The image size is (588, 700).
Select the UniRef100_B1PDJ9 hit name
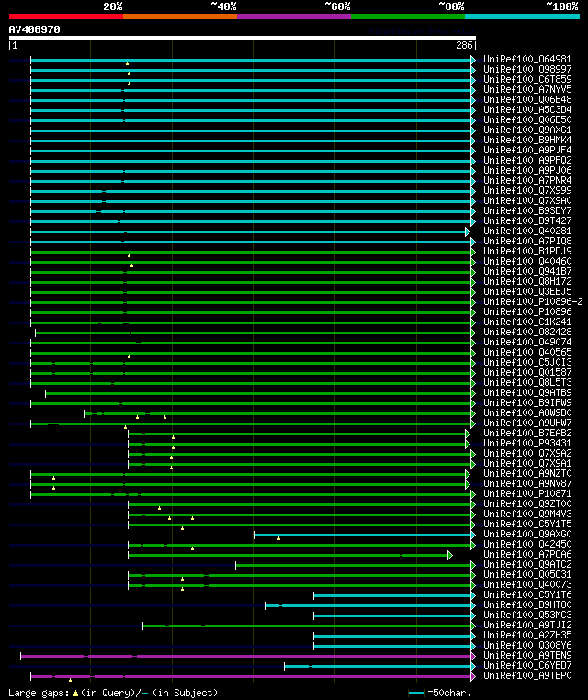click(527, 251)
